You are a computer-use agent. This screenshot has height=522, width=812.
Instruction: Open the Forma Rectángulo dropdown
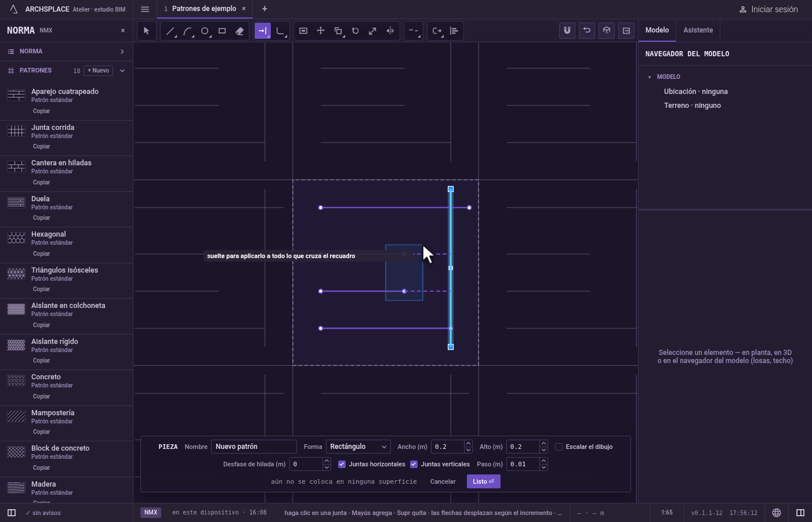pos(358,447)
